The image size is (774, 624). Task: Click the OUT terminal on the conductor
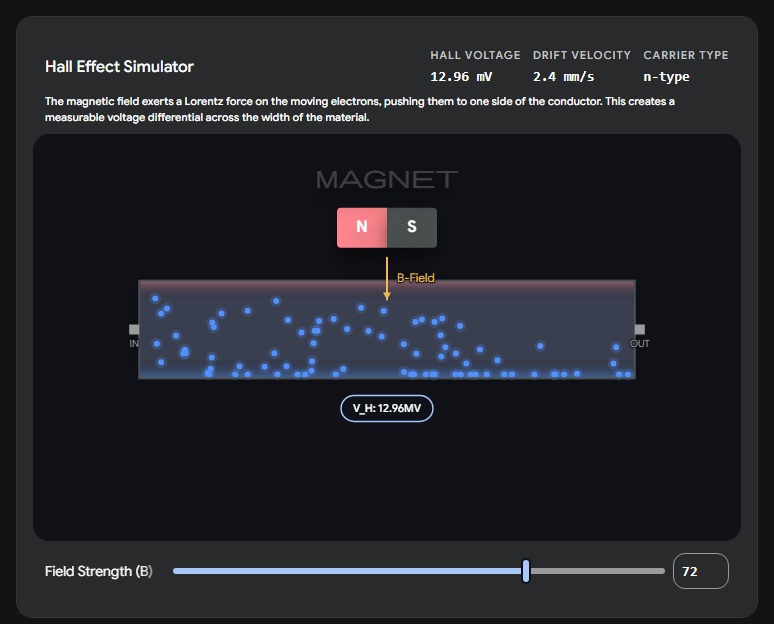pos(640,330)
